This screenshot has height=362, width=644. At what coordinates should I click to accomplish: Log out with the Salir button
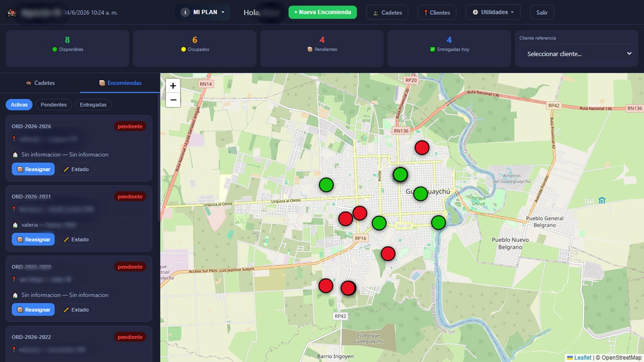542,12
